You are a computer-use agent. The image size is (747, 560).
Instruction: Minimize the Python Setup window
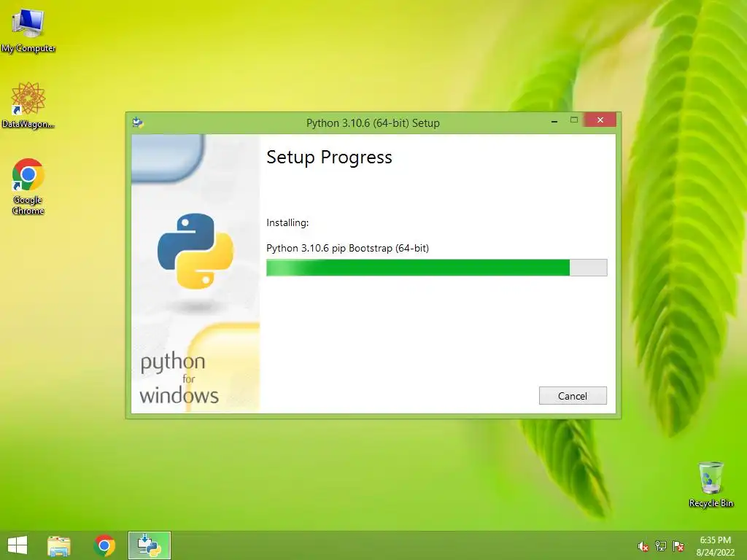pos(554,122)
